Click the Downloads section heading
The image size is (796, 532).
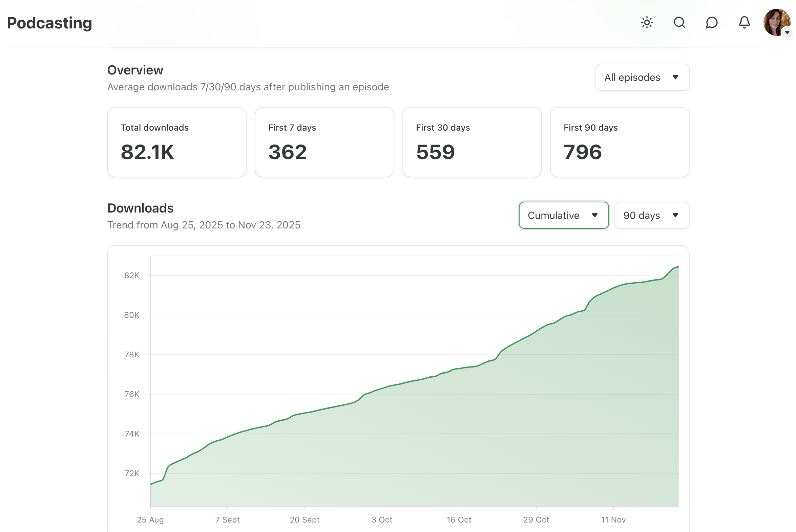click(x=140, y=208)
